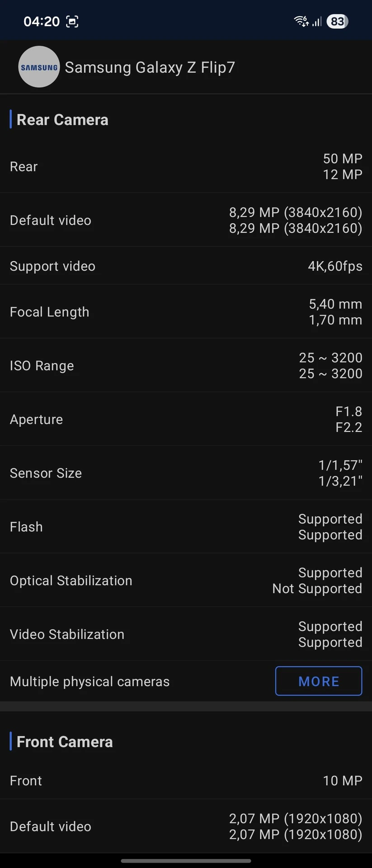Tap the Support video 4K,60fps row
The image size is (372, 868).
click(x=186, y=266)
